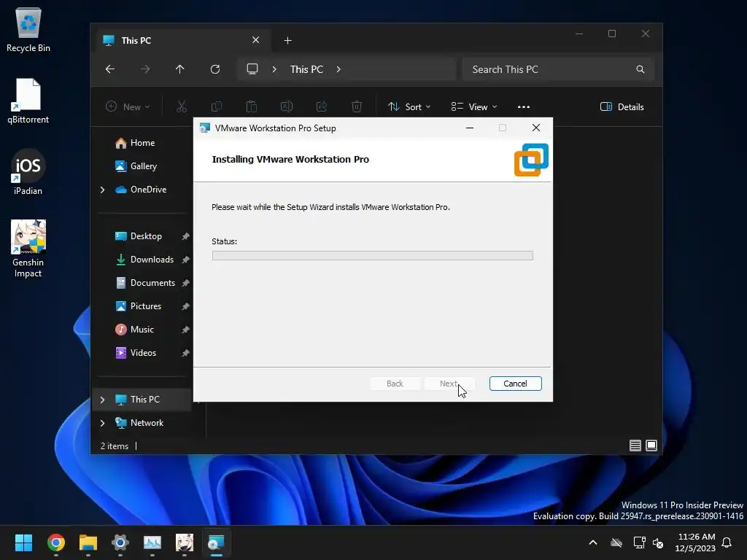The image size is (747, 560).
Task: Open the VMware installer taskbar icon
Action: [x=216, y=542]
